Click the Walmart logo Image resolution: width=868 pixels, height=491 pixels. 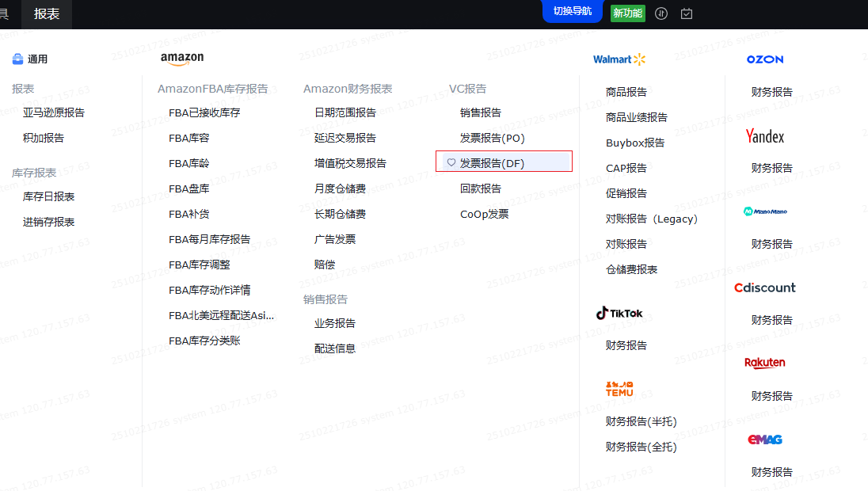tap(619, 59)
